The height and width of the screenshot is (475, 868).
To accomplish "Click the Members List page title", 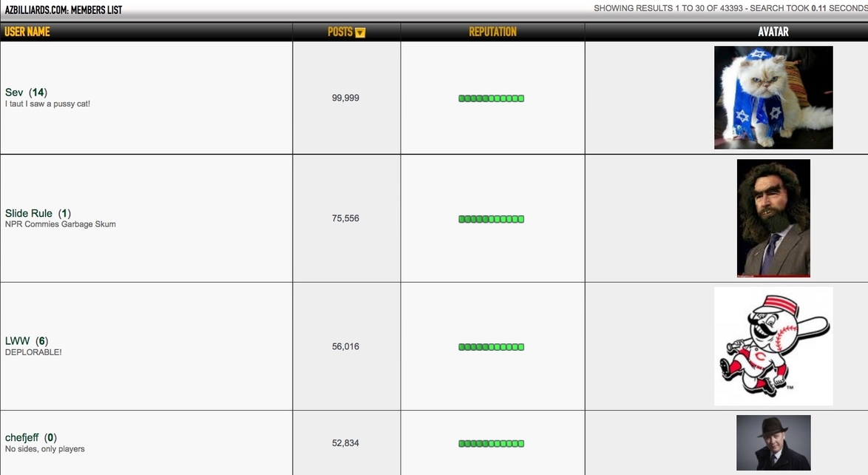I will point(64,10).
